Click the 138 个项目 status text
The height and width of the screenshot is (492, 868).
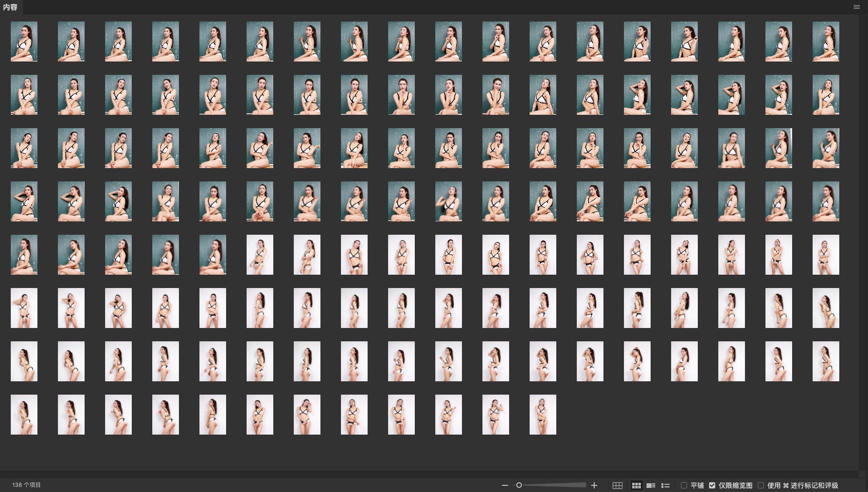27,485
